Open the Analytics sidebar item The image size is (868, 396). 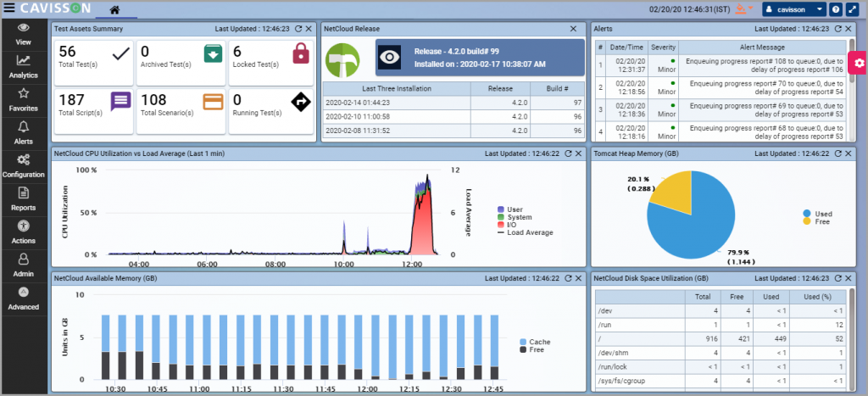23,68
